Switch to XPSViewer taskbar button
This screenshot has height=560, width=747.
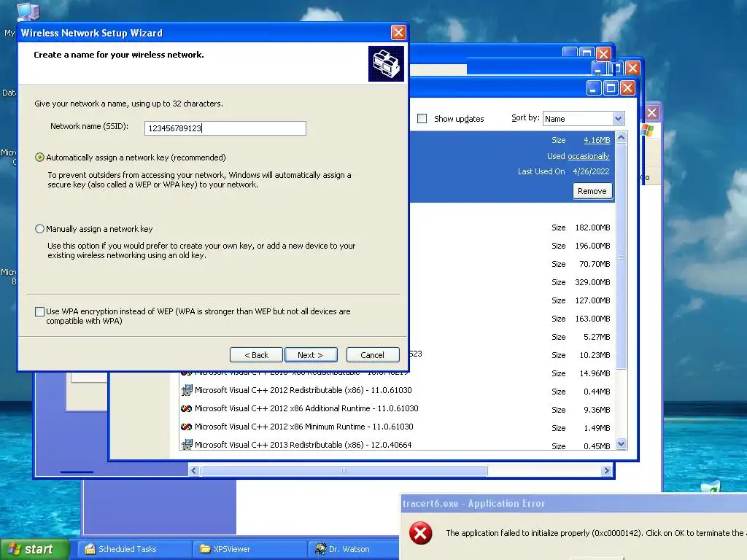point(249,549)
